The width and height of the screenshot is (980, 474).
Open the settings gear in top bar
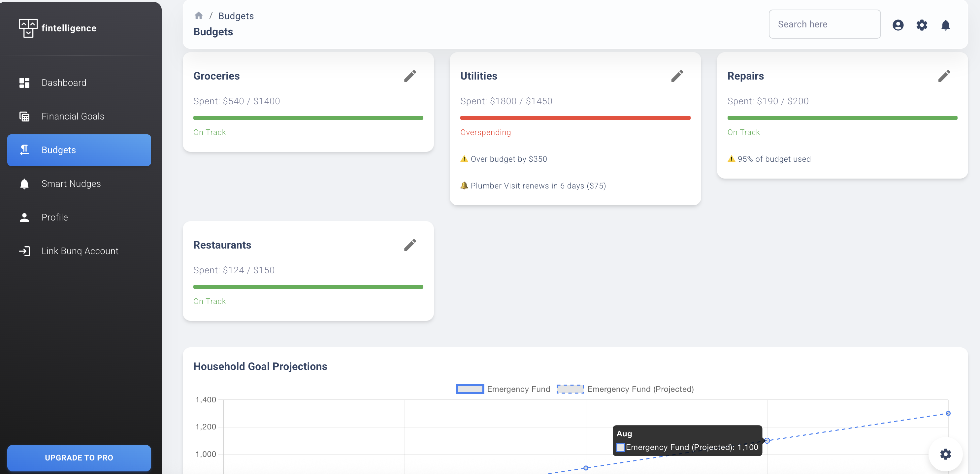921,25
